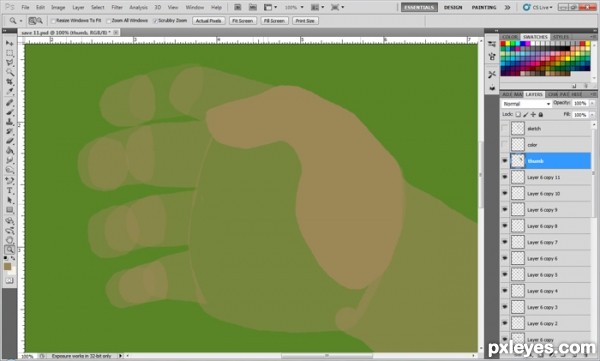This screenshot has width=600, height=361.
Task: Select the Zoom tool in toolbox
Action: coord(10,250)
